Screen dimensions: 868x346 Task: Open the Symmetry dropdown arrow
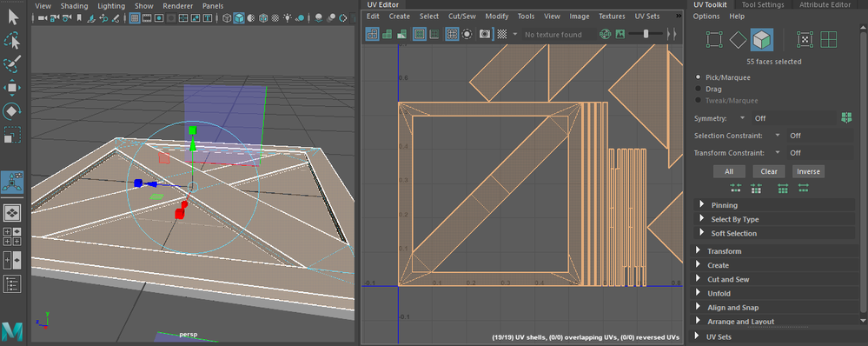[742, 118]
